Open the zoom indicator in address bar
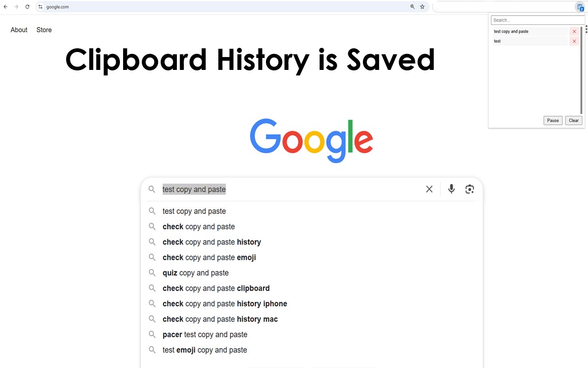 (412, 7)
